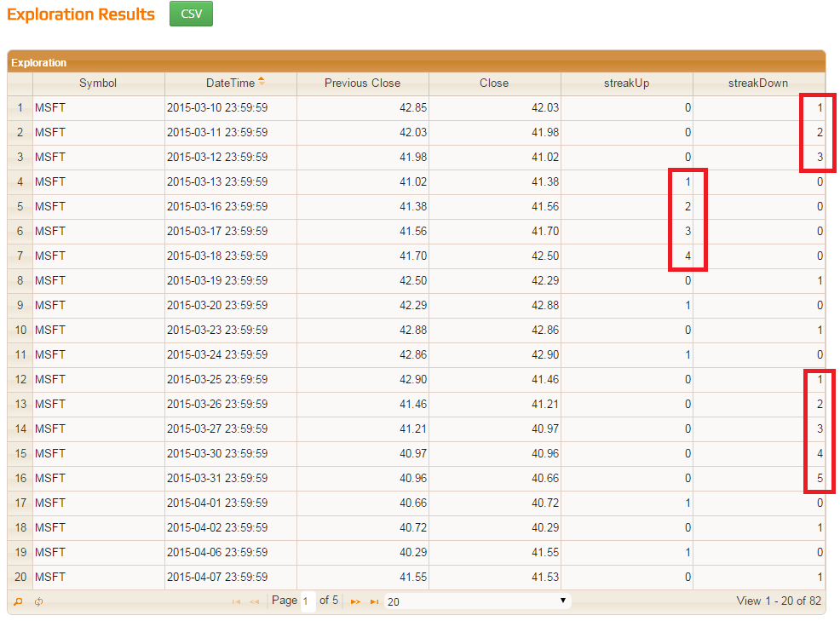Click streakDown value 3 in row 3
The height and width of the screenshot is (621, 840).
(x=820, y=157)
